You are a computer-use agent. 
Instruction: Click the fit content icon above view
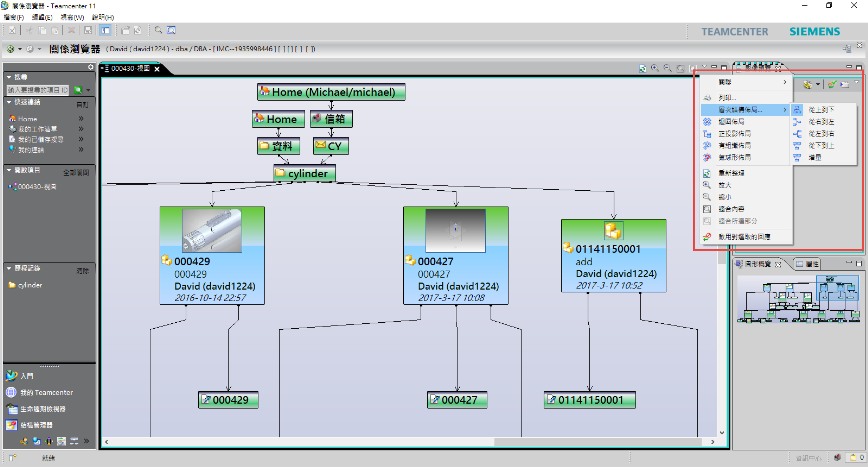[x=680, y=68]
